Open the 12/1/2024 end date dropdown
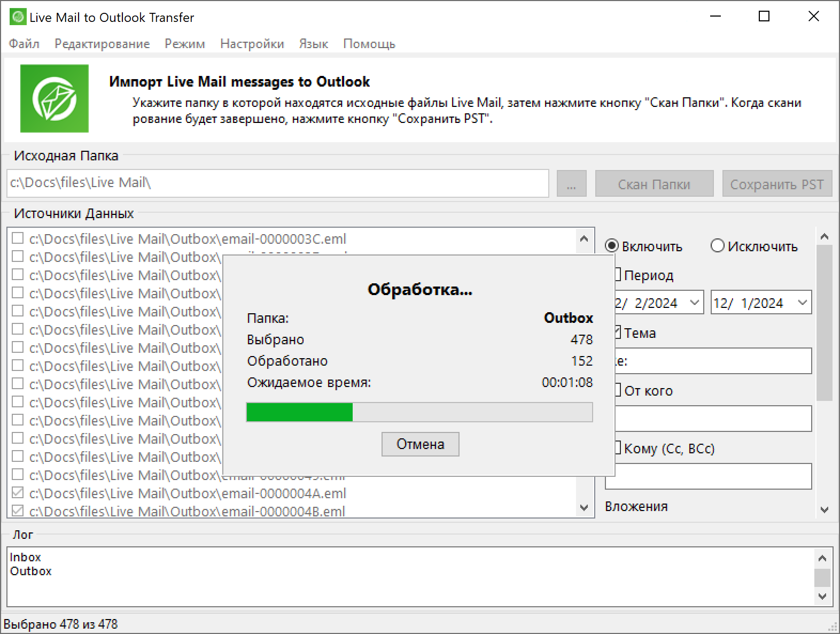This screenshot has height=634, width=840. 802,303
